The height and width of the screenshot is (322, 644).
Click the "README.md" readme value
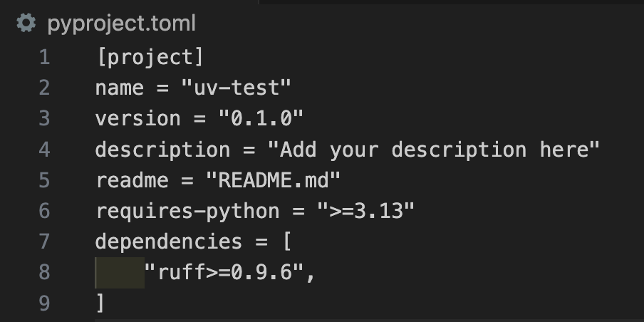point(273,180)
